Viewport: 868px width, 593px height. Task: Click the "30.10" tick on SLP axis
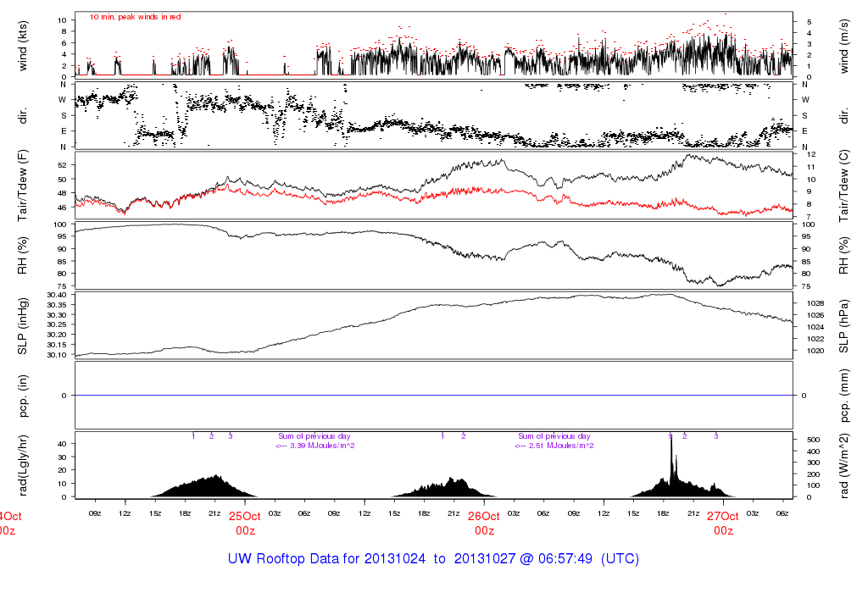click(x=57, y=355)
